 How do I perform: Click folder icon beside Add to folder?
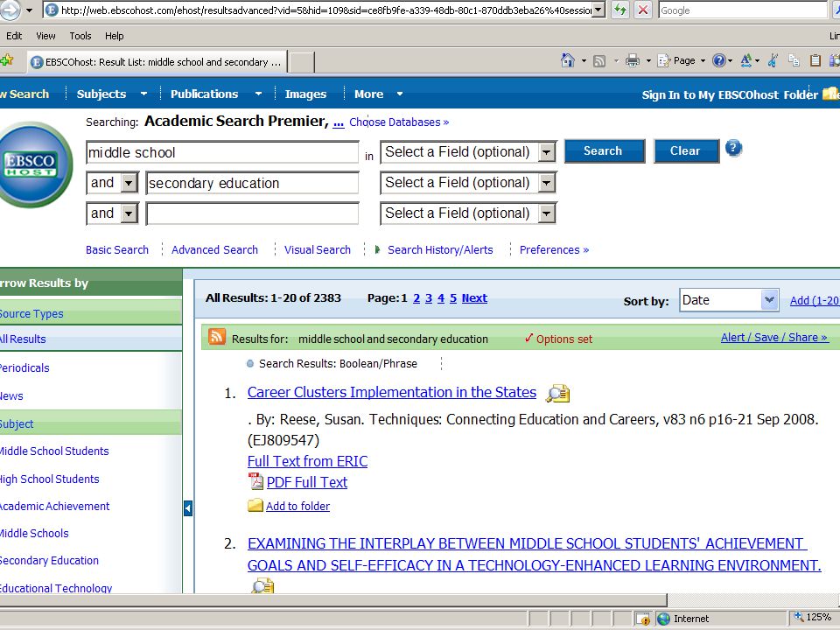(255, 505)
